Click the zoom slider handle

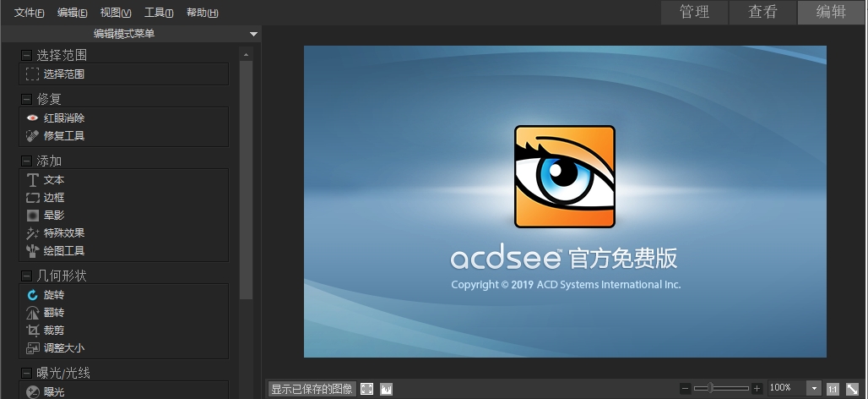[711, 389]
